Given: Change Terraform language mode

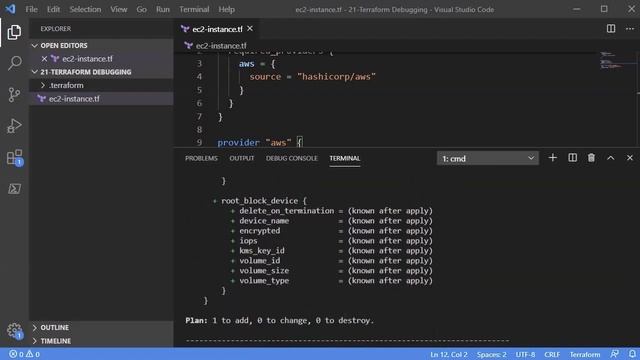Looking at the screenshot, I should 585,354.
